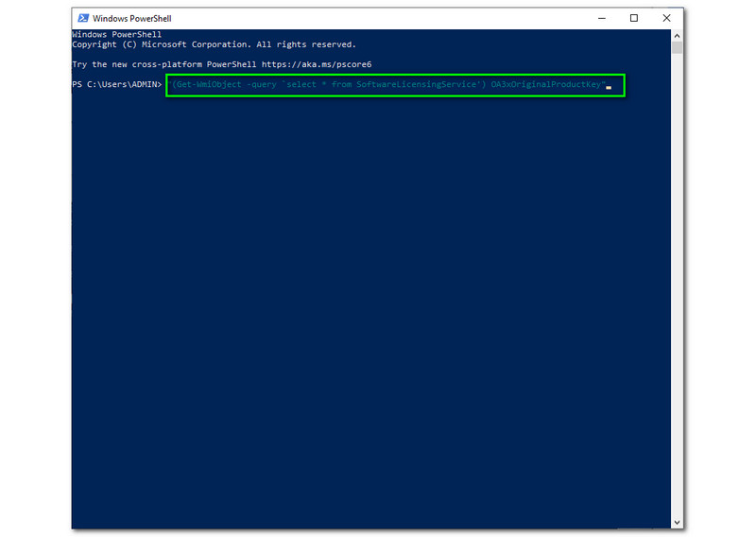Viewport: 756px width, 537px height.
Task: Click the 'PS C:\Users\ADMIN>' prompt
Action: [x=116, y=84]
